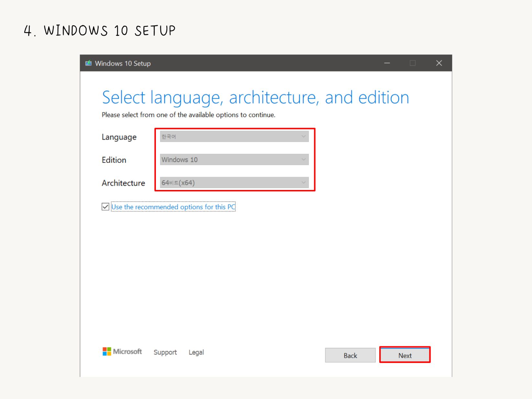Open the Legal link
532x399 pixels.
(x=196, y=352)
